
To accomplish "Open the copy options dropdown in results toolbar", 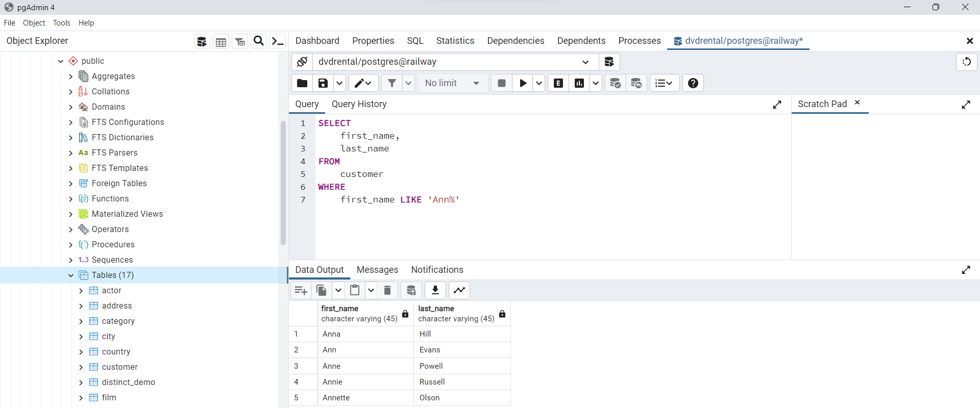I will [338, 290].
